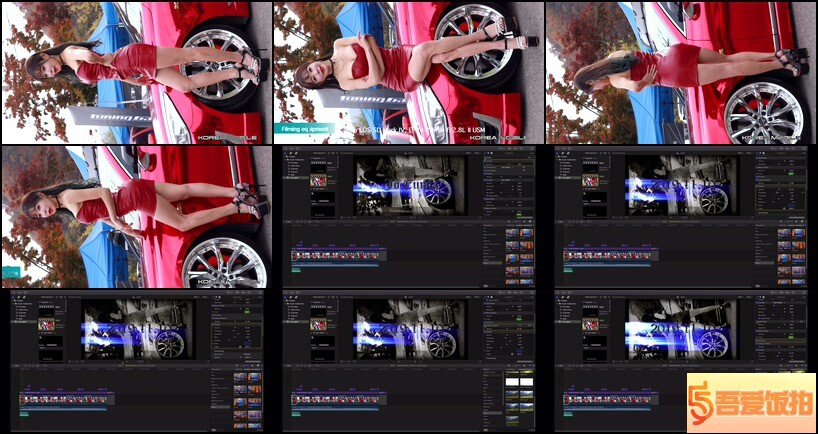Click the Jo Cinema title in the viewer preview
This screenshot has width=818, height=434.
410,186
